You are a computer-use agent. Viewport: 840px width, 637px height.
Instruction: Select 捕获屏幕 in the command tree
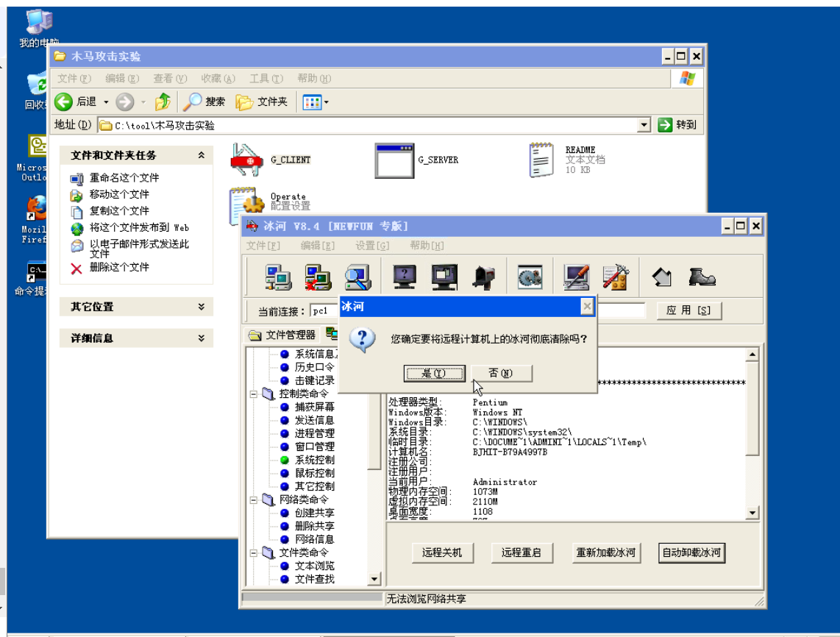(315, 407)
